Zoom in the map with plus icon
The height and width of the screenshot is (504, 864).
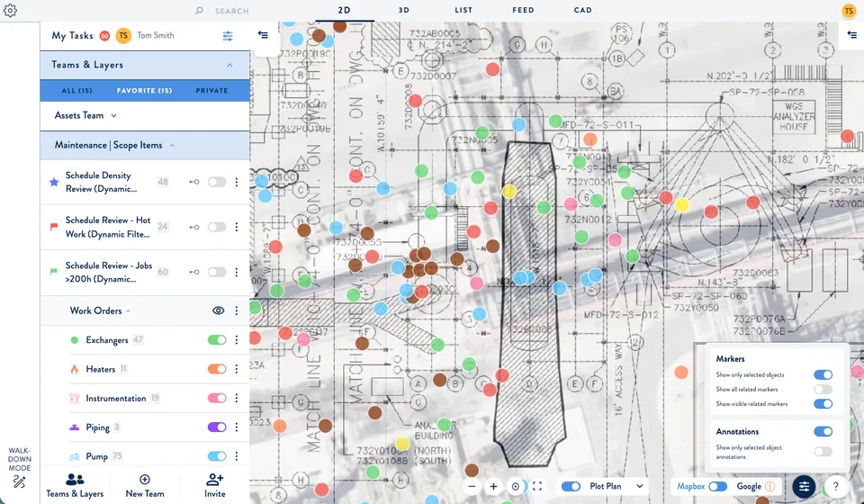[494, 486]
